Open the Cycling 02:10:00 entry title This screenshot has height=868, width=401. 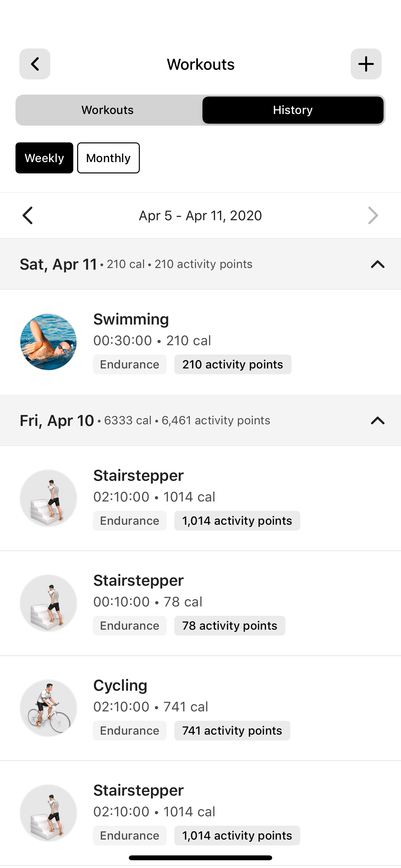click(x=120, y=685)
